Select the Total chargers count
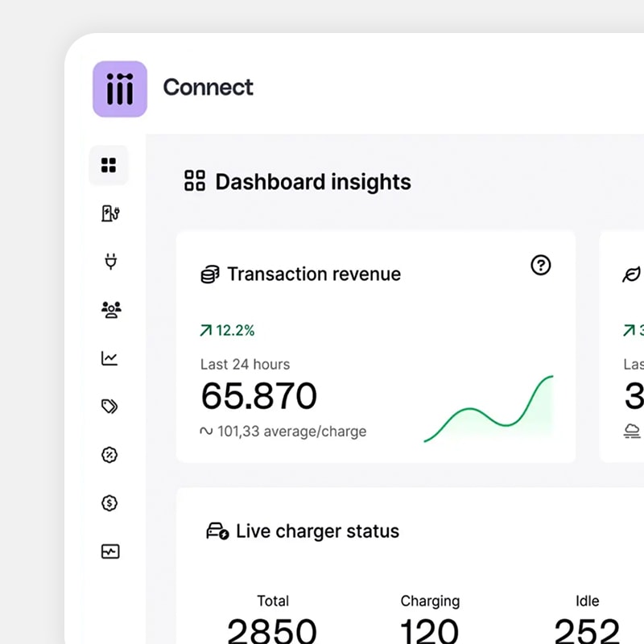 coord(272,628)
